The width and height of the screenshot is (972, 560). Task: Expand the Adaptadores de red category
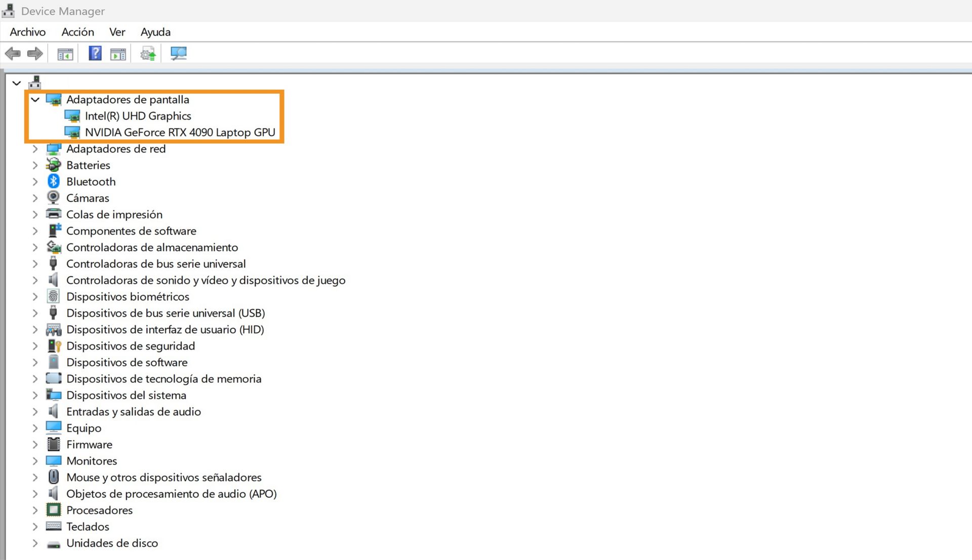[35, 149]
